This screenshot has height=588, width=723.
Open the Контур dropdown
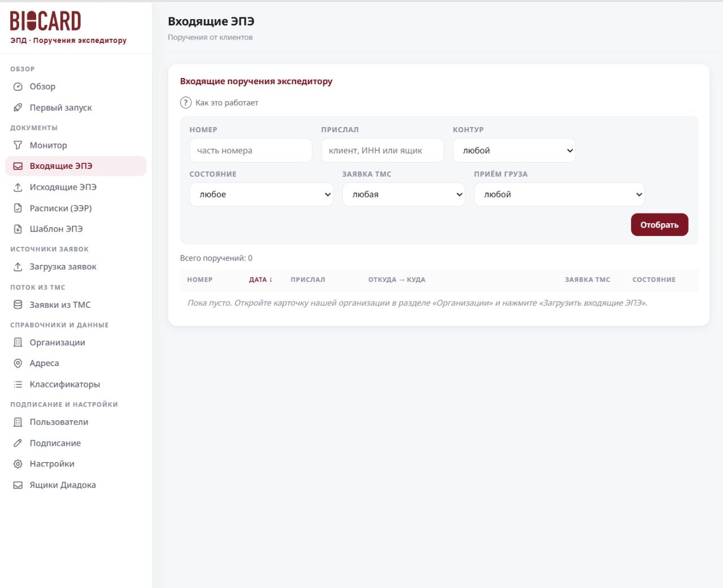514,150
